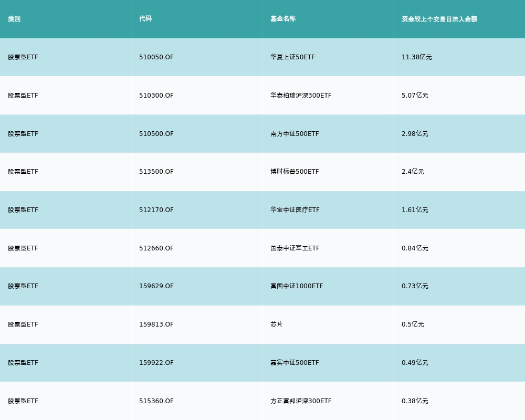This screenshot has width=525, height=420.
Task: Click the 华宝中证医疗ETF fund name
Action: (295, 210)
